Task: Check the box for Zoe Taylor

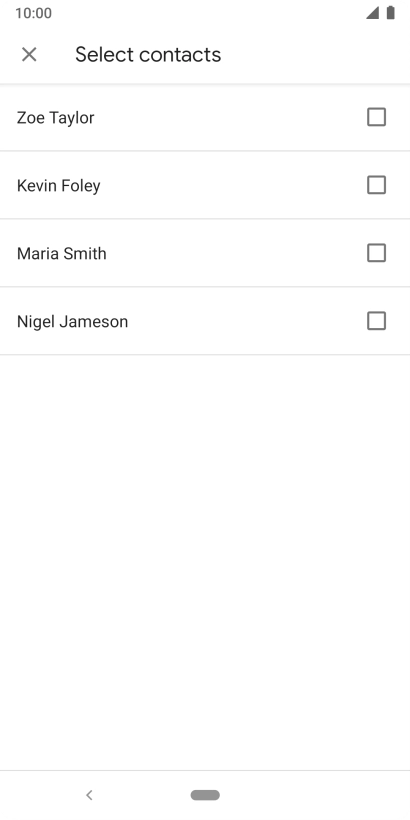Action: (x=377, y=117)
